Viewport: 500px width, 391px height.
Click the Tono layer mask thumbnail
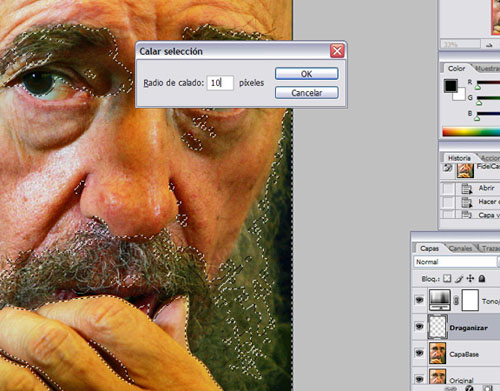pyautogui.click(x=470, y=300)
